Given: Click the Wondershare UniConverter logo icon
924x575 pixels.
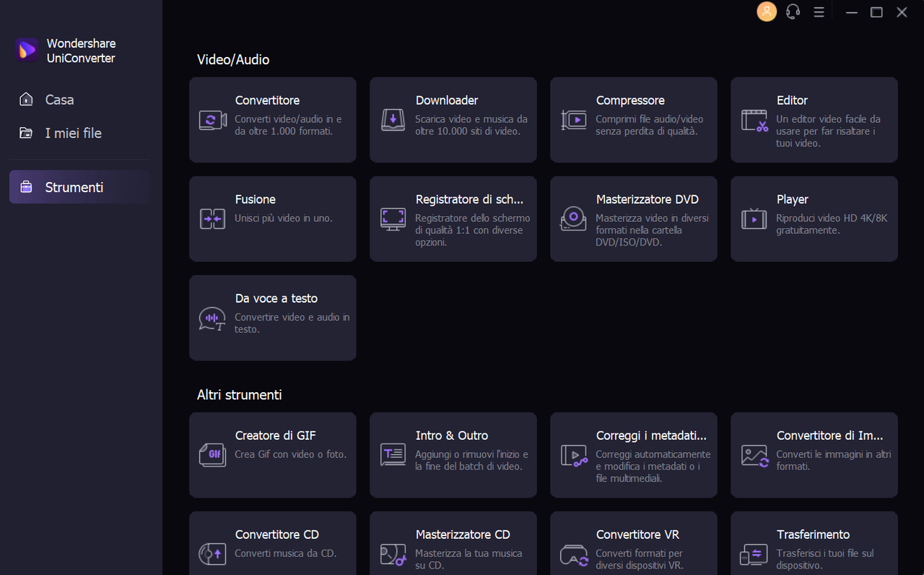Looking at the screenshot, I should click(27, 50).
